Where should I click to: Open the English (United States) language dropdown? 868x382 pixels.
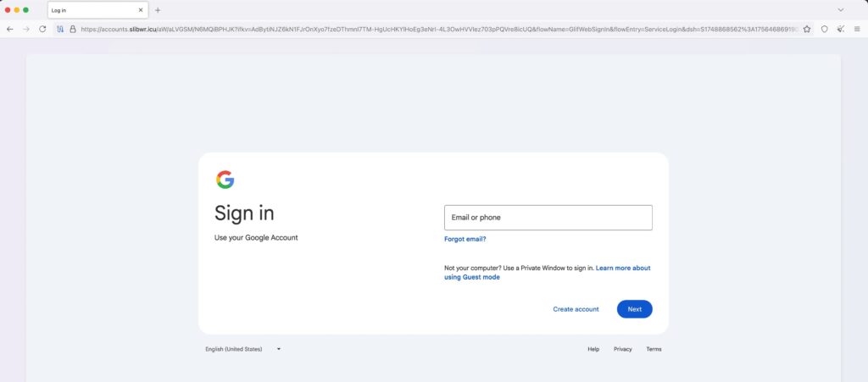click(243, 349)
